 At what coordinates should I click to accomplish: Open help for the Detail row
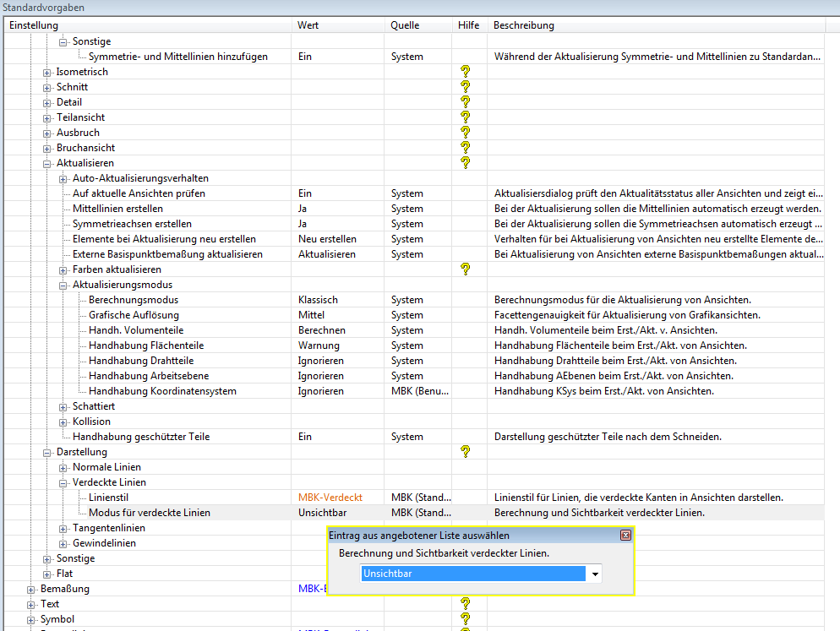pyautogui.click(x=465, y=101)
